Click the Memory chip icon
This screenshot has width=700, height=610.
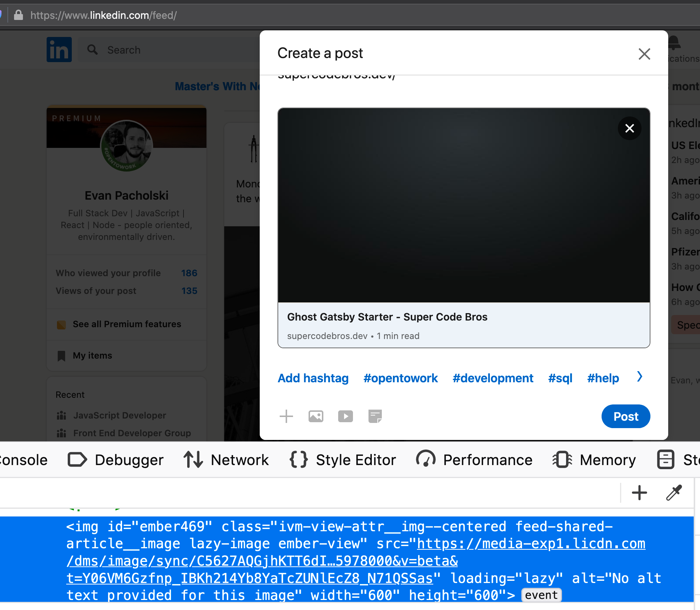point(562,460)
